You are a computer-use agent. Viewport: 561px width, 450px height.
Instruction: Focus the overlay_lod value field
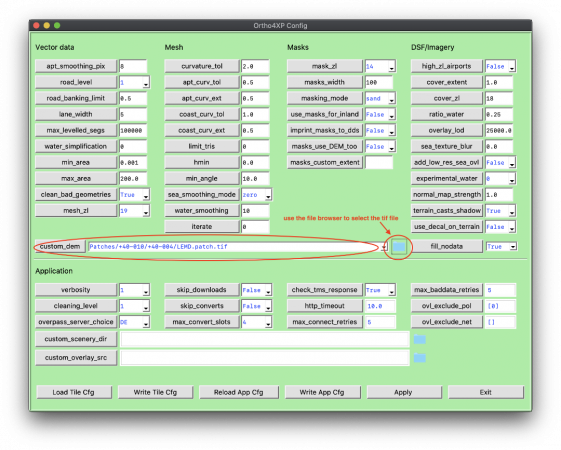tap(499, 131)
